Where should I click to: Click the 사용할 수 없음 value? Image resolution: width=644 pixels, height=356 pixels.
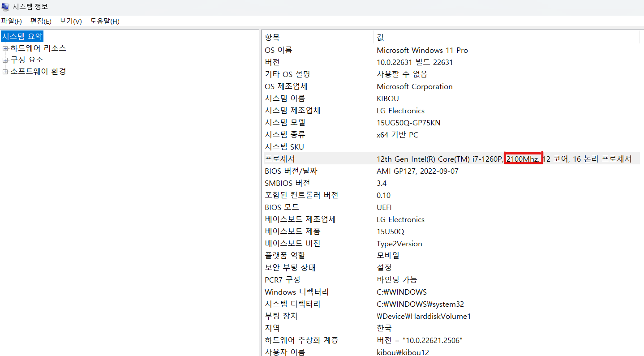tap(402, 74)
